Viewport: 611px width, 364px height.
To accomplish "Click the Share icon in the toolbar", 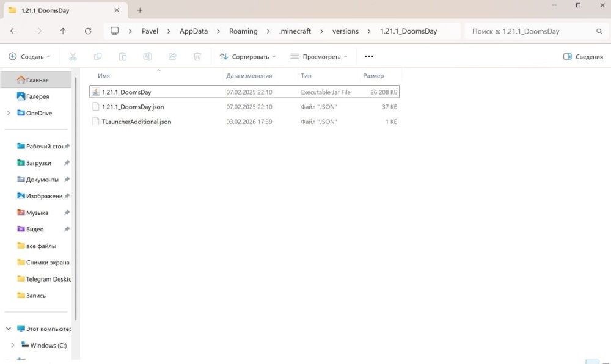I will pos(173,56).
